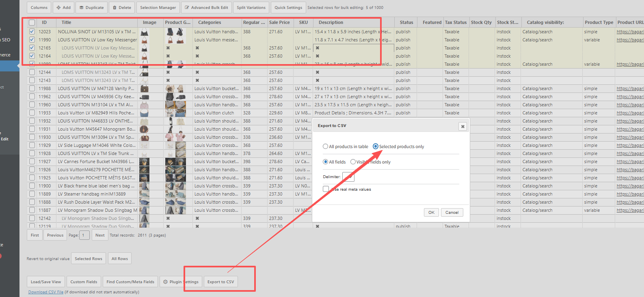Open the Columns selector button
644x297 pixels.
coord(39,7)
